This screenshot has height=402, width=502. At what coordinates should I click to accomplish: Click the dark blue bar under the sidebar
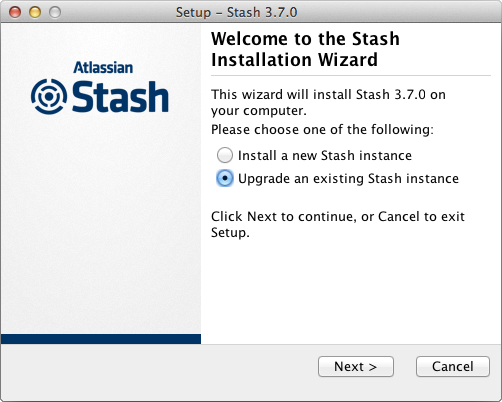[x=101, y=339]
